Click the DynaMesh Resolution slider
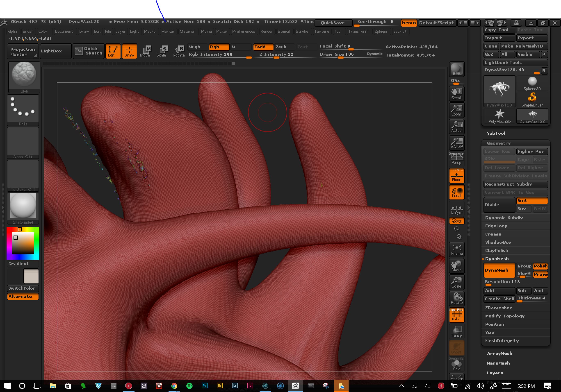Image resolution: width=561 pixels, height=392 pixels. [x=515, y=282]
